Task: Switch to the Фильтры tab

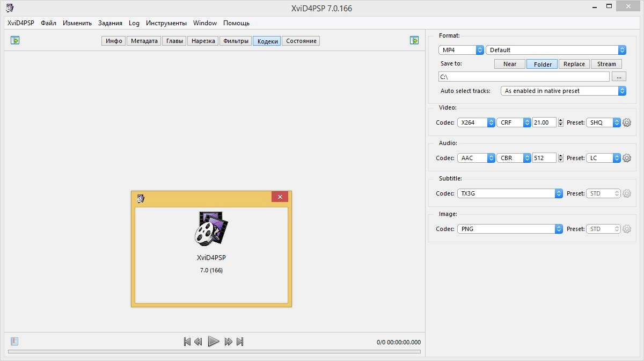Action: 236,41
